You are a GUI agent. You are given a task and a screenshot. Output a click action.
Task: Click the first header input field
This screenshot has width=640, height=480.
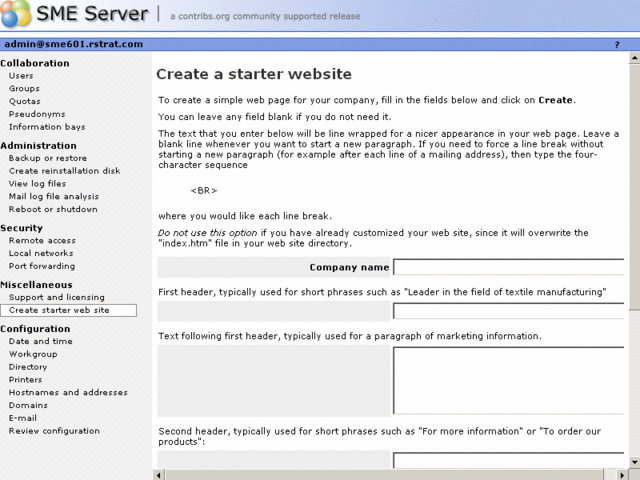(509, 311)
